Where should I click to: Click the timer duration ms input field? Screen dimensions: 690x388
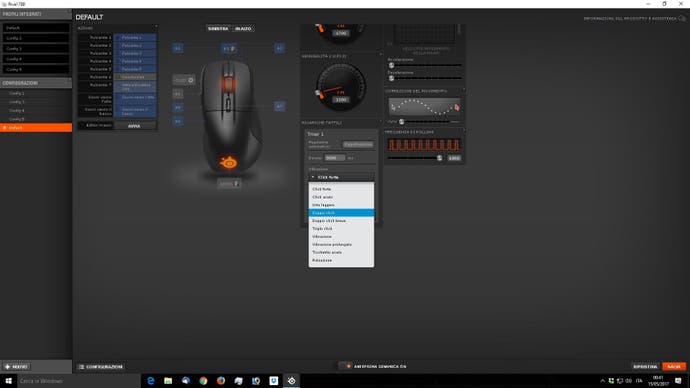[334, 158]
